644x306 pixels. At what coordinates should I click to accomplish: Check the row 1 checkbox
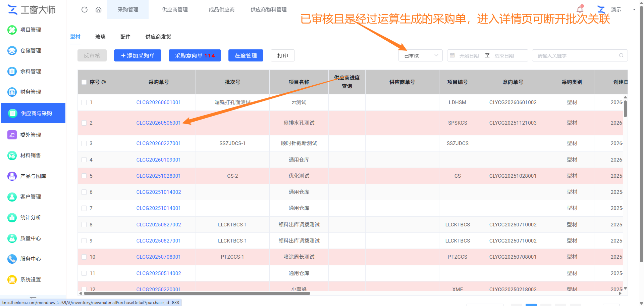(84, 102)
